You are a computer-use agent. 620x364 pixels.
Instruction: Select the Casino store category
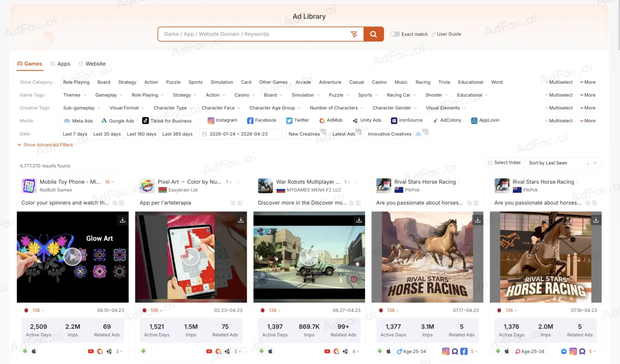click(379, 82)
